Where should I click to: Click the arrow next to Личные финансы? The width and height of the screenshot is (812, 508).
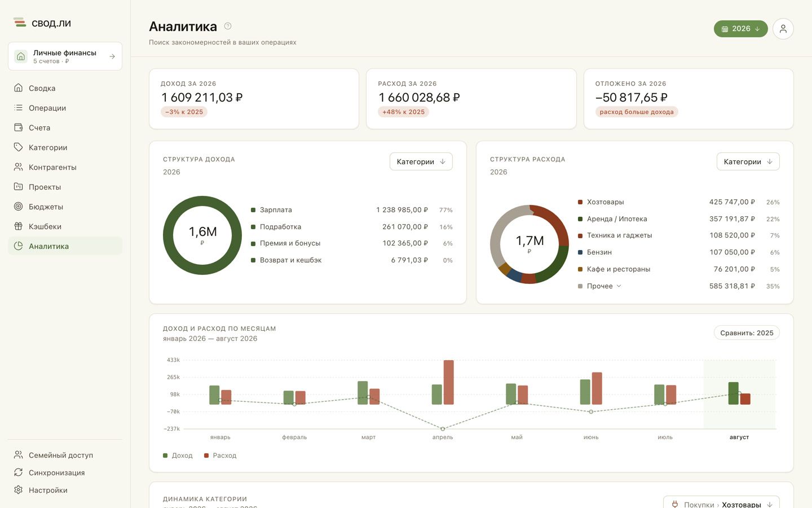tap(112, 56)
